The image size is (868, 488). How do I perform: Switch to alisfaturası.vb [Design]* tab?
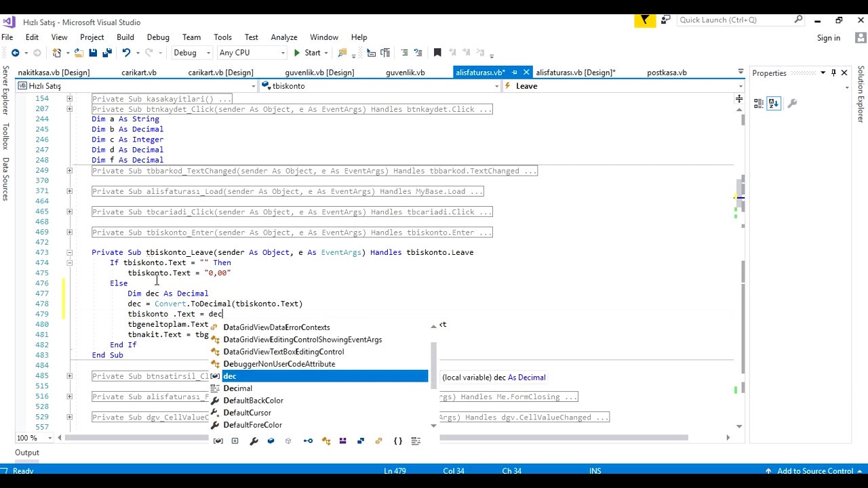[x=576, y=73]
